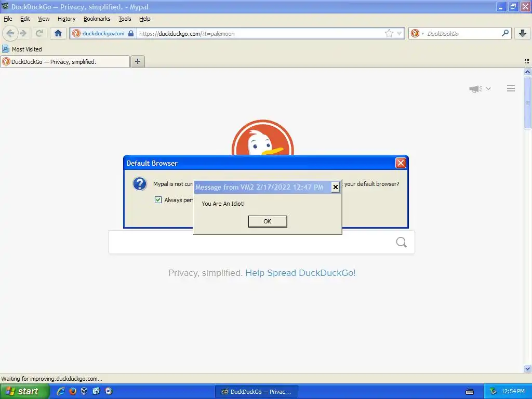The image size is (532, 399).
Task: Open the File menu
Action: point(8,19)
